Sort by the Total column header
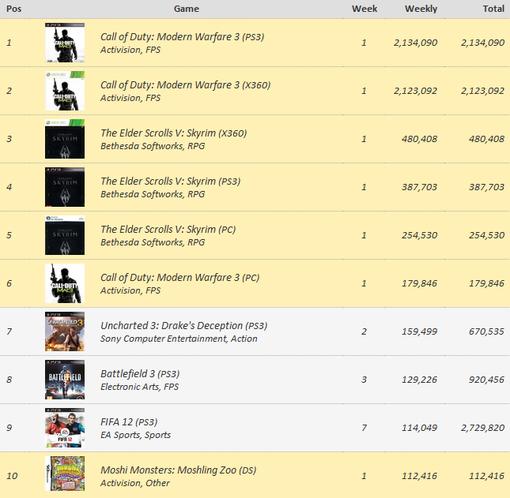This screenshot has height=498, width=510. coord(494,9)
